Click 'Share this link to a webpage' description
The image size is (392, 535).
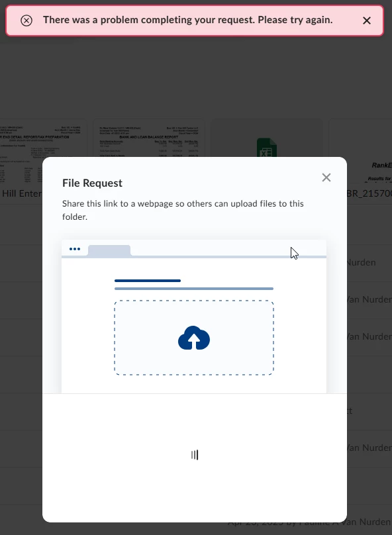183,210
